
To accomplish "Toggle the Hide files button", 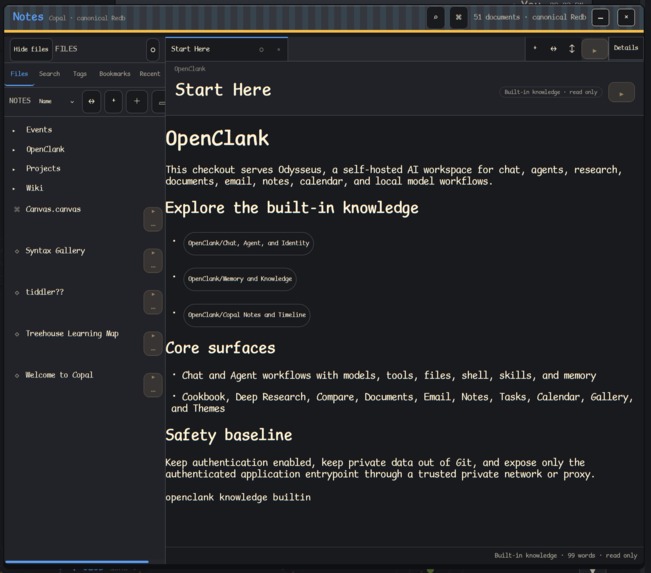I will 31,49.
